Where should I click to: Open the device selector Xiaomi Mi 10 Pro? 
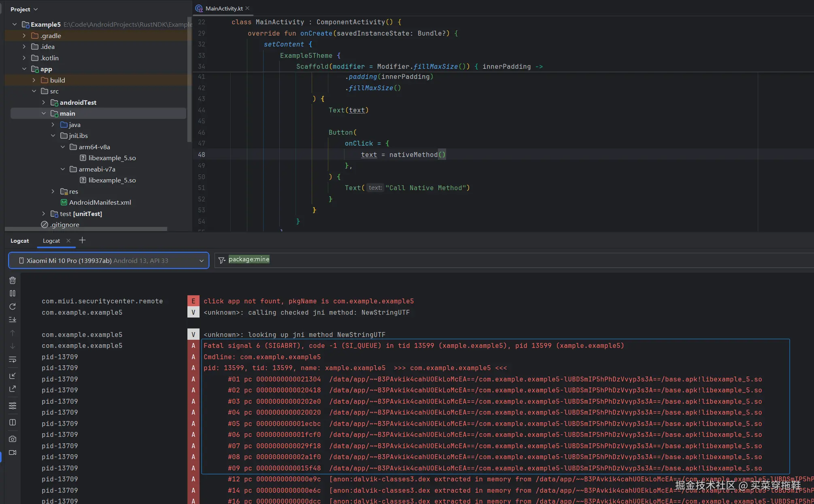coord(108,261)
